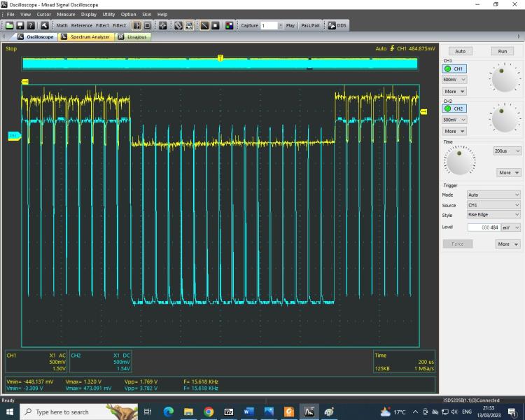Toggle the CH1 channel enable button
This screenshot has width=525, height=420.
(x=454, y=69)
